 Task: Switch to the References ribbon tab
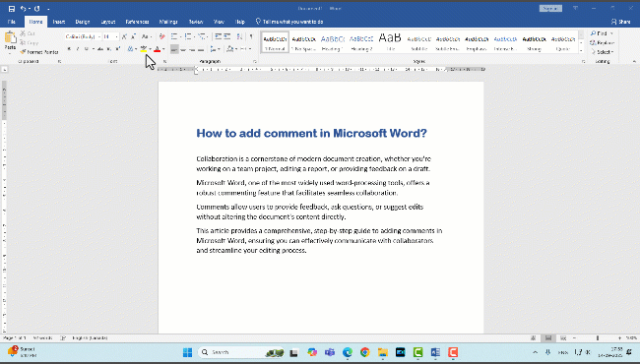coord(137,22)
